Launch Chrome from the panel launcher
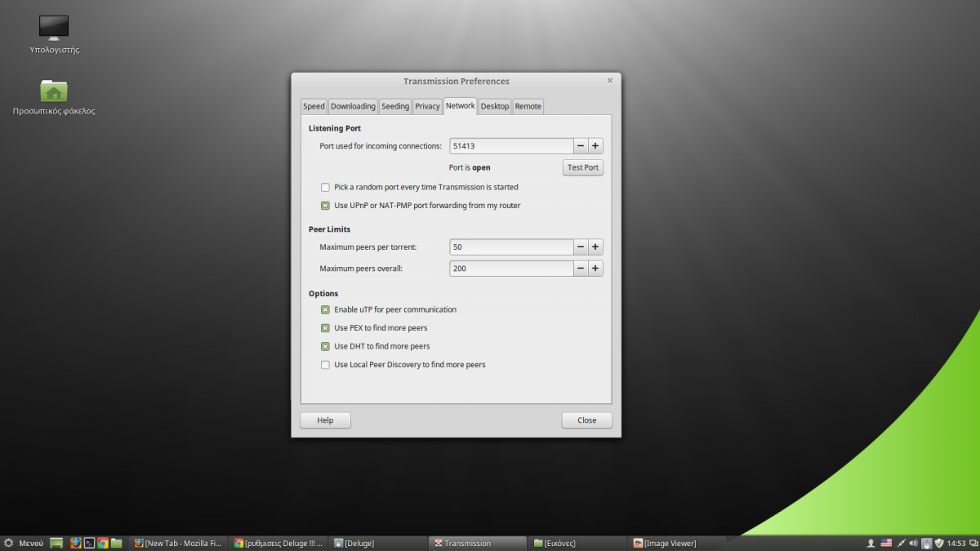980x551 pixels. pyautogui.click(x=103, y=543)
